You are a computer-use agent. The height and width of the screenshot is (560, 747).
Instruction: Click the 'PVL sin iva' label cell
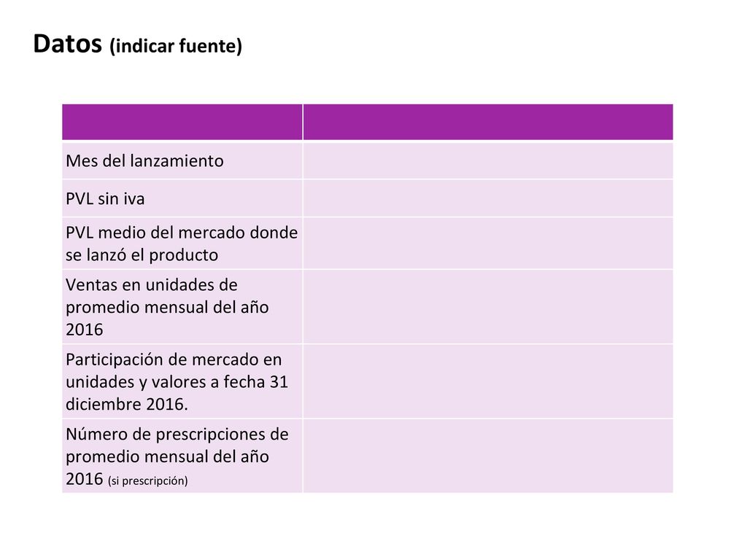point(182,198)
